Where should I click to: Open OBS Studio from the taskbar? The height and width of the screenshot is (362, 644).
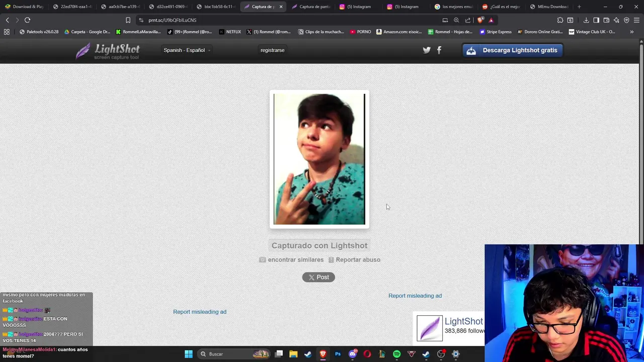(441, 354)
